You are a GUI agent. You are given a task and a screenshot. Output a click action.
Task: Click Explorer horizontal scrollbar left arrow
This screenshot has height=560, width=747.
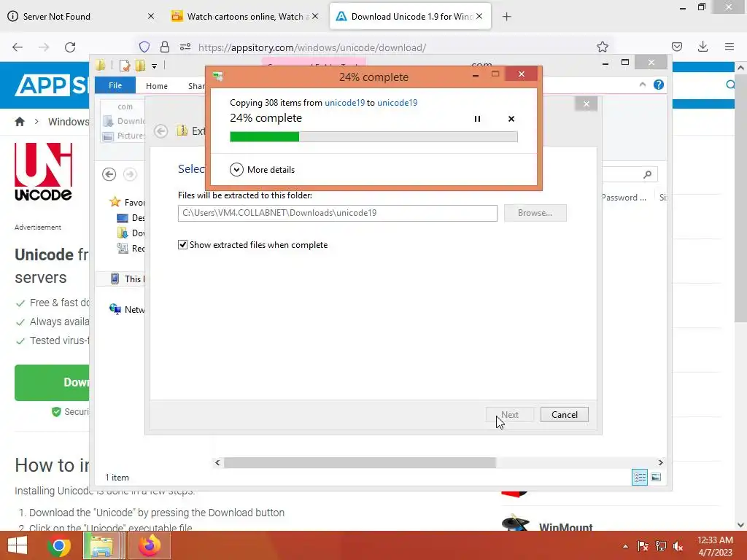point(217,462)
